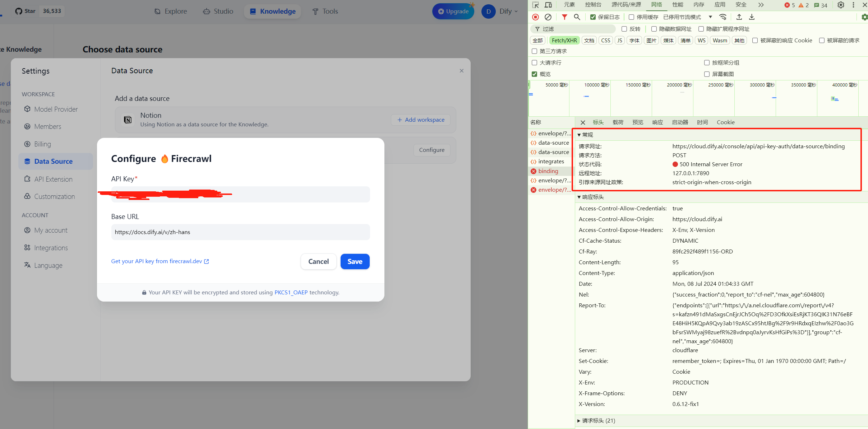Open API Extension settings section
The height and width of the screenshot is (429, 868).
pos(56,179)
